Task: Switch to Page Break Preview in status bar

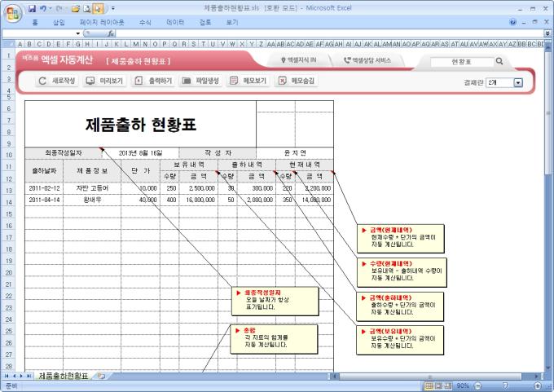Action: tap(448, 385)
